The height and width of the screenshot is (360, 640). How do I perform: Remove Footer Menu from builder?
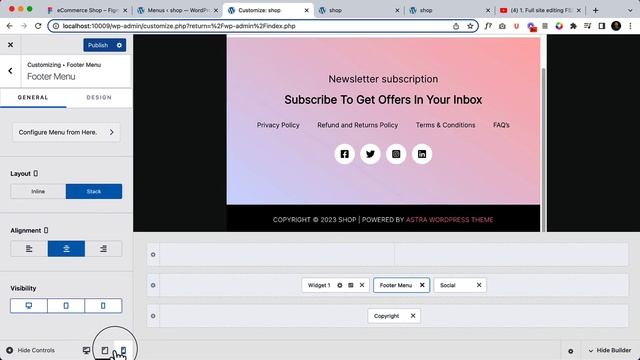[422, 285]
